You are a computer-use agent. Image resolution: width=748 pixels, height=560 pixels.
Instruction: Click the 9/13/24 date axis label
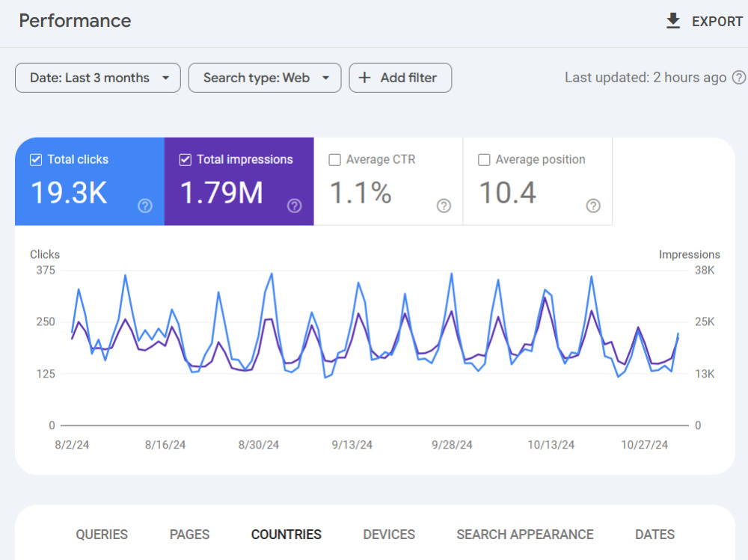[x=352, y=445]
